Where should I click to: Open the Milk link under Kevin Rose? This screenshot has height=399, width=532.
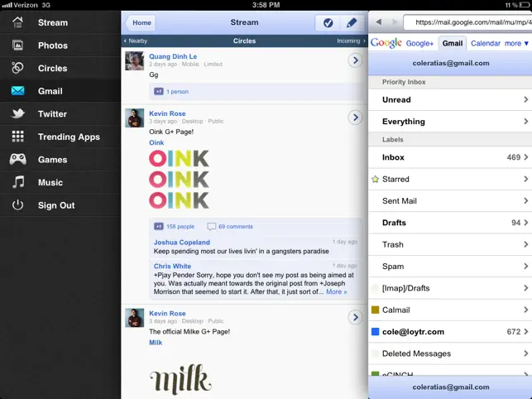coord(156,342)
